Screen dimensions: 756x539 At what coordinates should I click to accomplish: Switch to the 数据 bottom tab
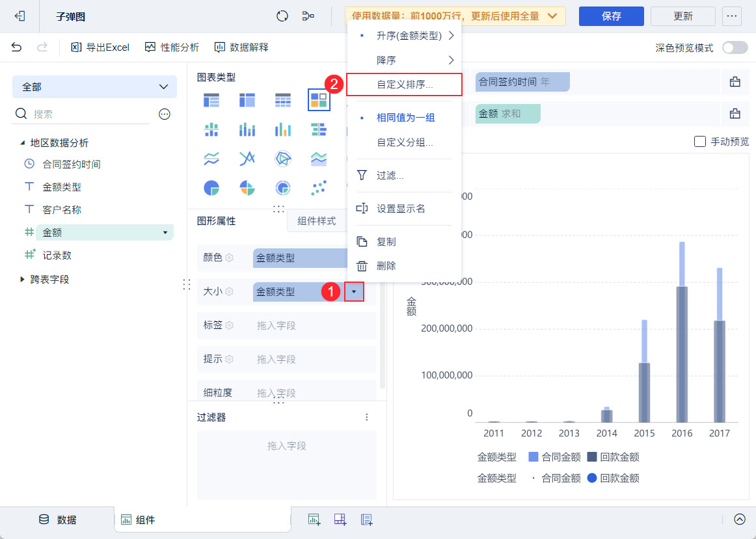[57, 519]
